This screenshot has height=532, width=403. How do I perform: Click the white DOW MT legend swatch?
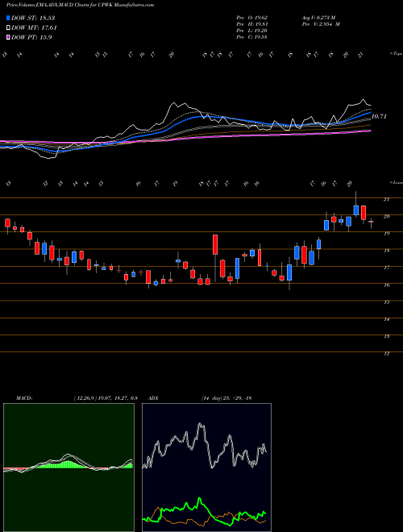point(8,28)
